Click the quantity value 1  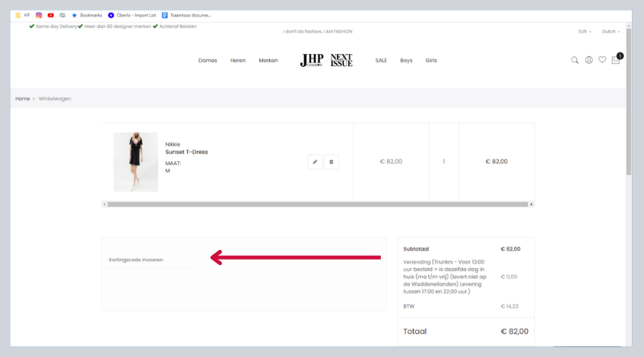coord(443,161)
